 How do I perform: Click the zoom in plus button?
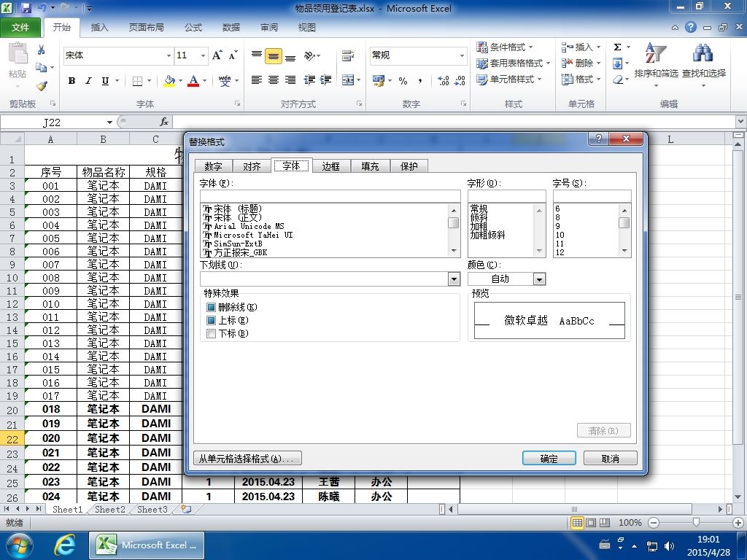(x=738, y=523)
